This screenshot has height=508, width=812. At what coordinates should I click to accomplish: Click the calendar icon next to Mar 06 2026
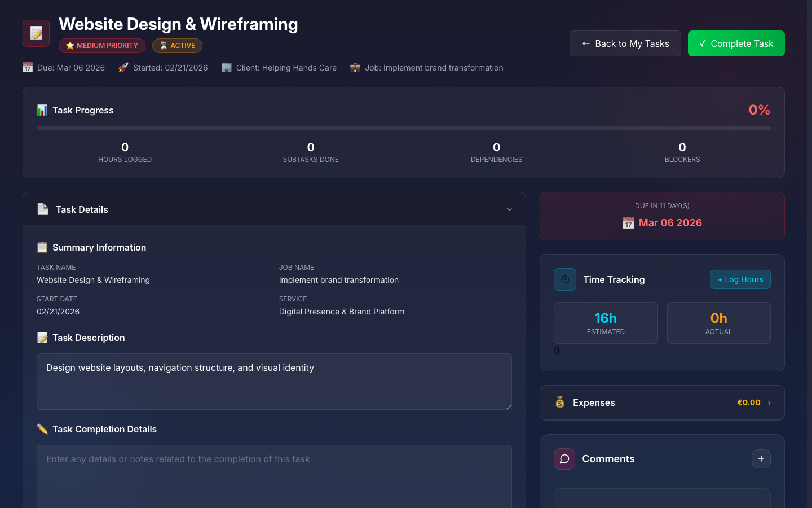click(x=628, y=223)
